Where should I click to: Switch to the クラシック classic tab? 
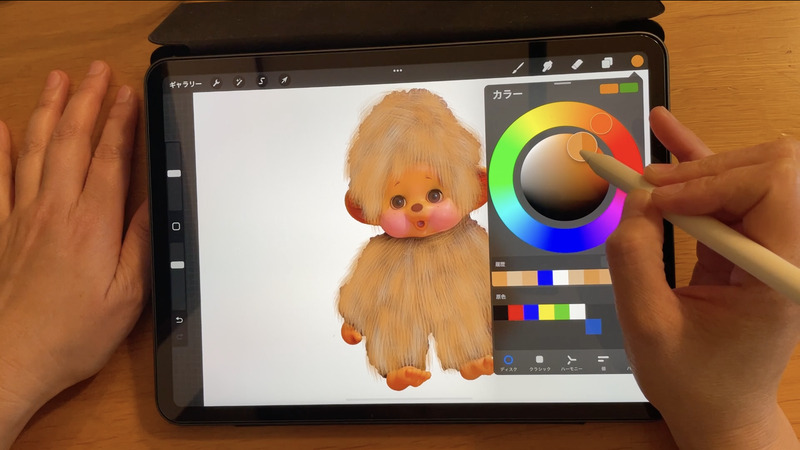[x=540, y=363]
